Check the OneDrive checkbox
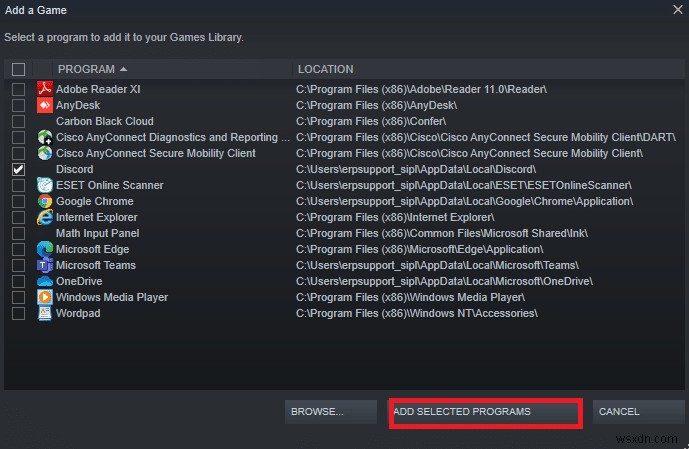Screen dimensions: 689x449 click(x=18, y=281)
